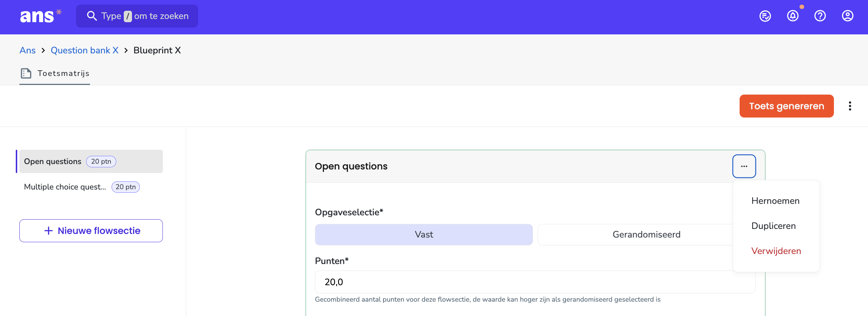868x316 pixels.
Task: Click the search magnifier icon
Action: tap(92, 16)
